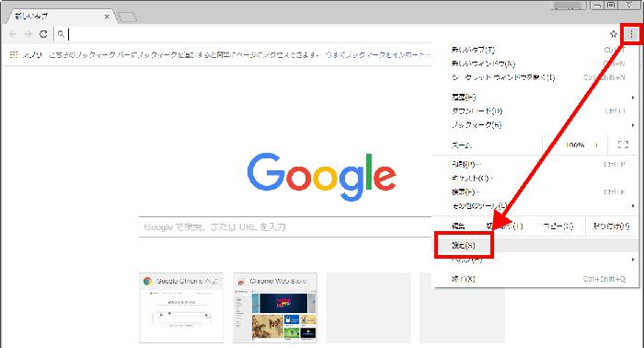644x348 pixels.
Task: Click 貼り付け(P) in the edit row
Action: (x=611, y=226)
